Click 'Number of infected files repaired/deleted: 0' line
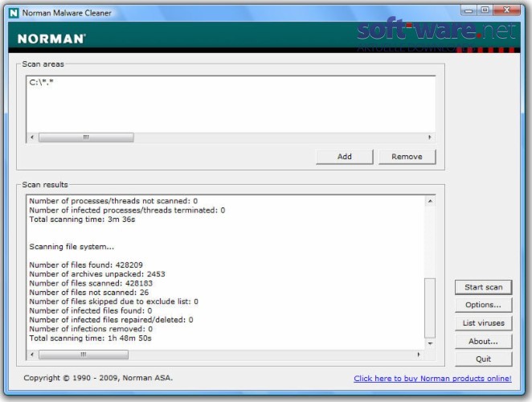This screenshot has height=402, width=532. 111,320
